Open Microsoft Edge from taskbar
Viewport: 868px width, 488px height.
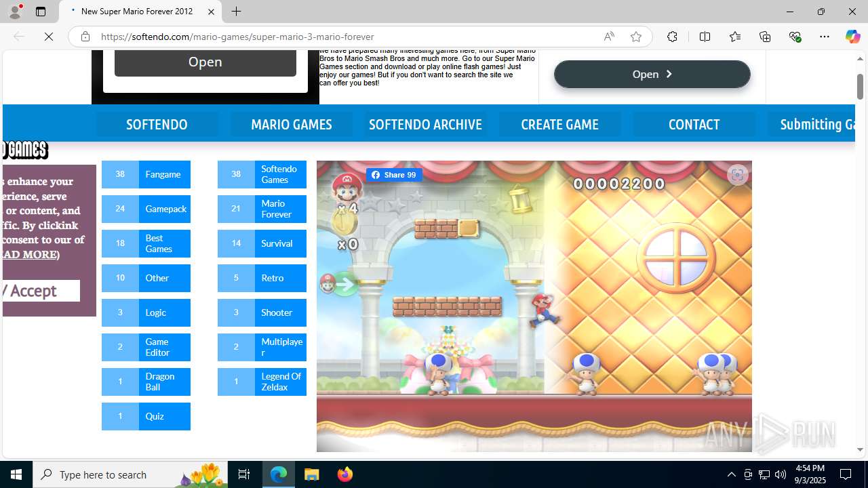[279, 474]
